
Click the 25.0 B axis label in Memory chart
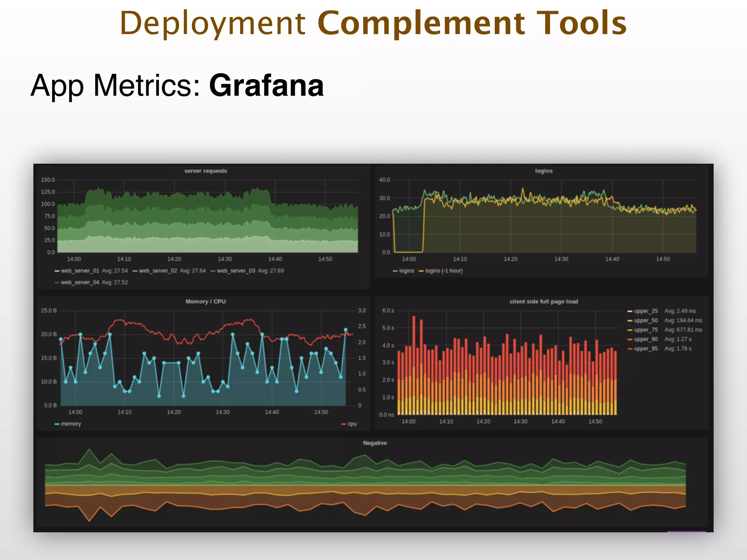tap(49, 311)
